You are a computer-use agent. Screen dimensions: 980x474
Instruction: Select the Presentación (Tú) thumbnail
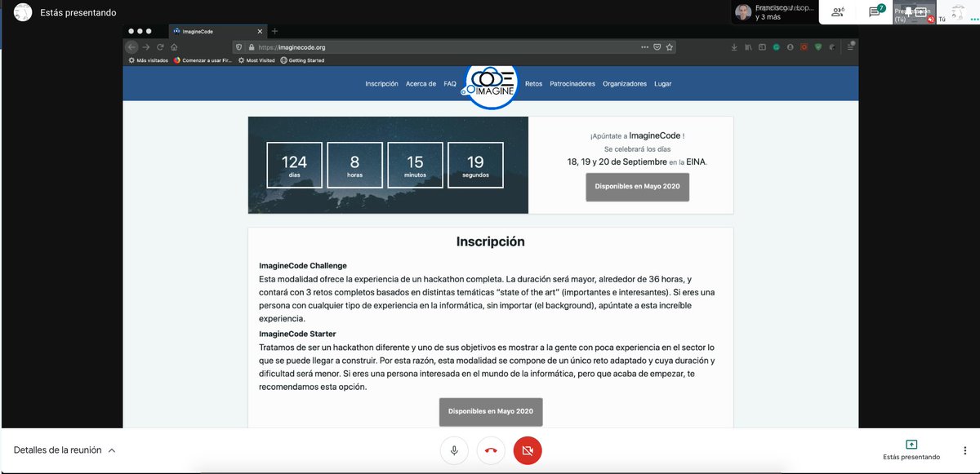coord(914,12)
